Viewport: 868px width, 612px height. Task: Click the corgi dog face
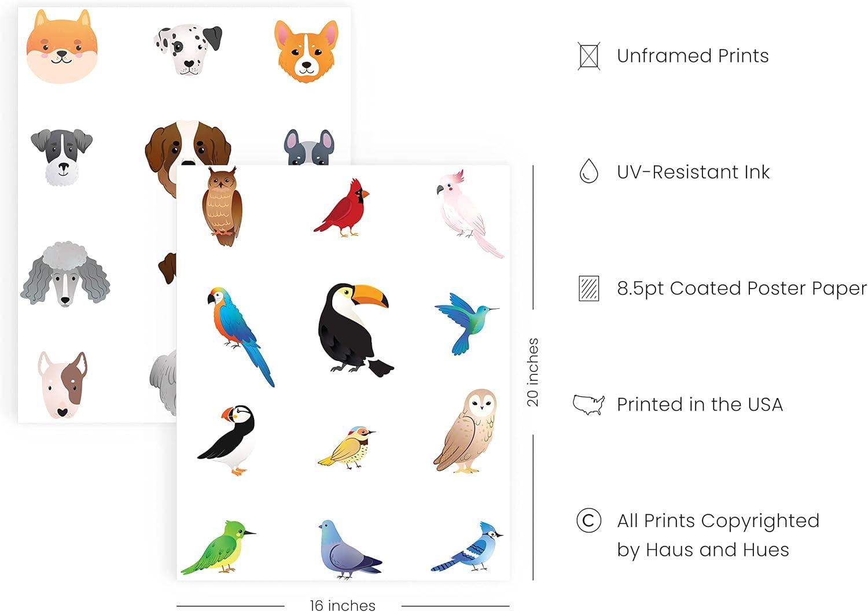click(306, 51)
